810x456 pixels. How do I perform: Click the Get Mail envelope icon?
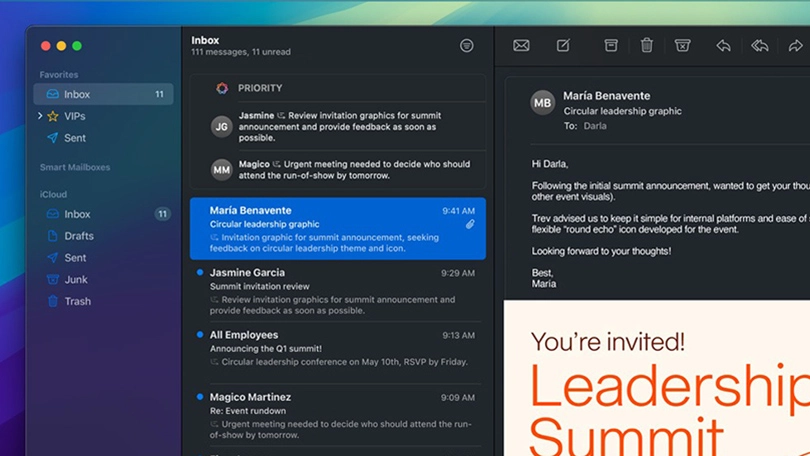[521, 46]
